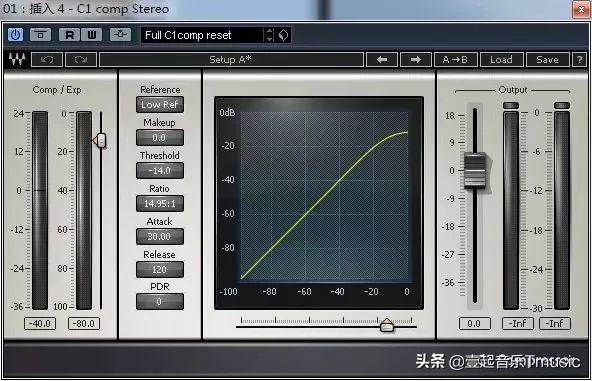592x381 pixels.
Task: Click the threshold slider handle below the graph
Action: (387, 325)
